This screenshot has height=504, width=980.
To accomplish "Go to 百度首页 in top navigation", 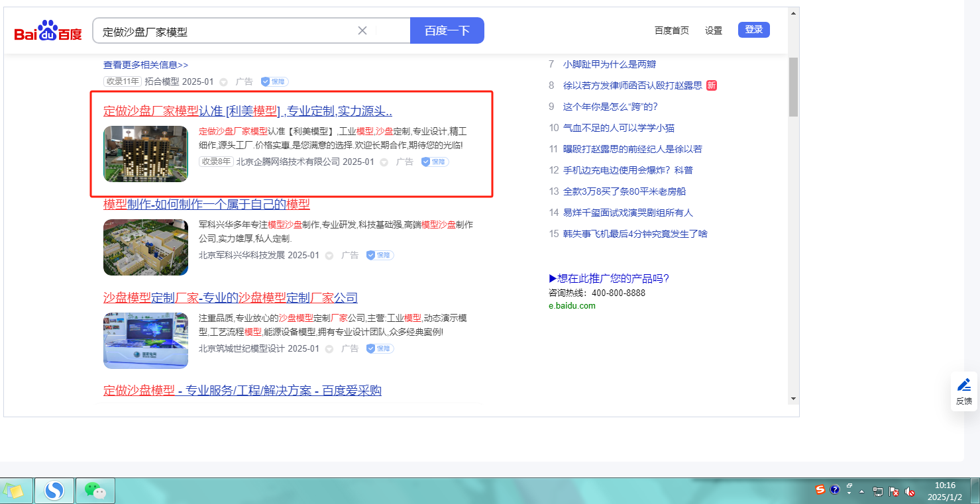I will (x=671, y=30).
